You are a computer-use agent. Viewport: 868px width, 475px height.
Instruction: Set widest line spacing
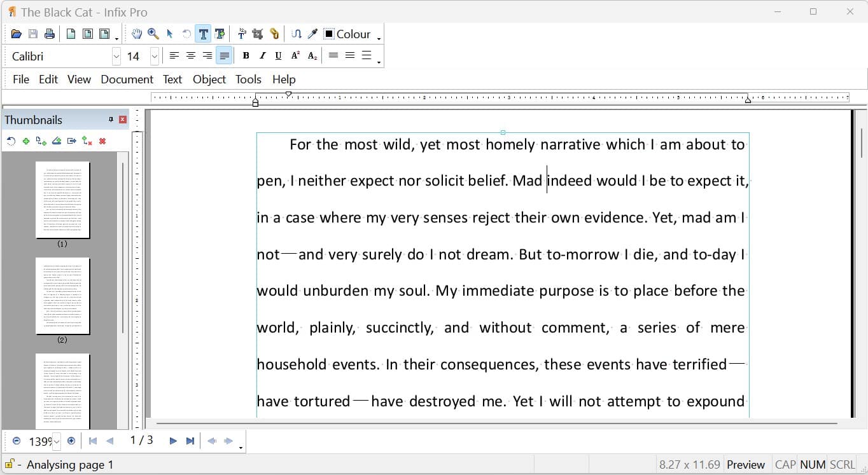pyautogui.click(x=367, y=56)
